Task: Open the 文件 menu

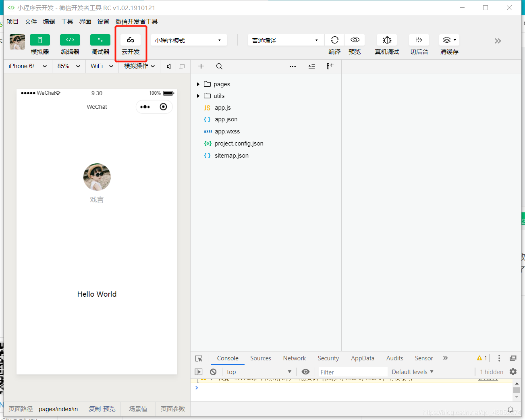Action: tap(31, 21)
